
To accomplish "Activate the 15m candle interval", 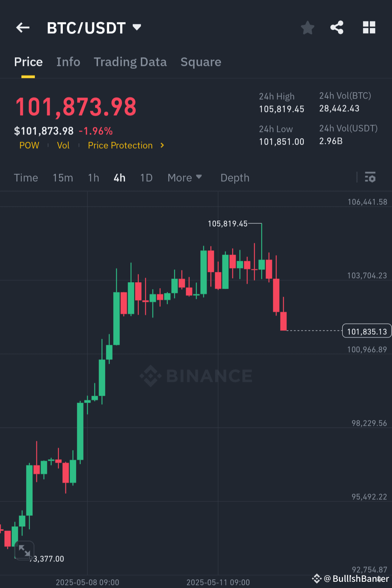I will pos(62,178).
